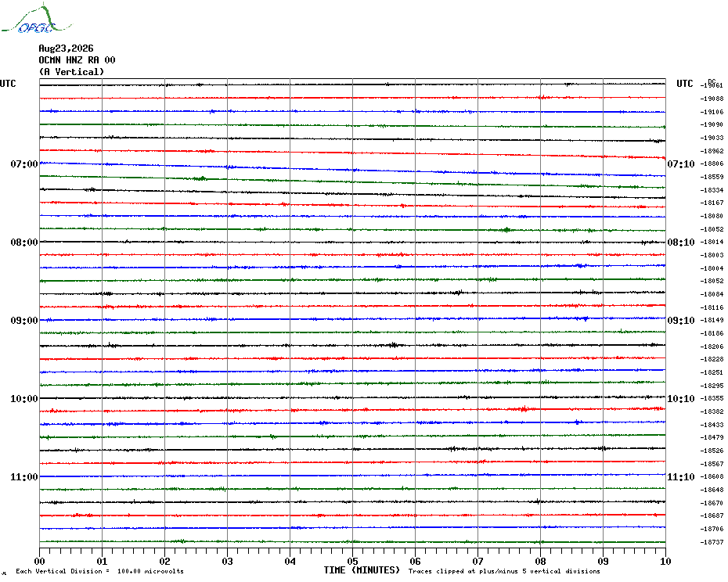Click the DC value -18962
Screen dimensions: 728x582
[712, 151]
